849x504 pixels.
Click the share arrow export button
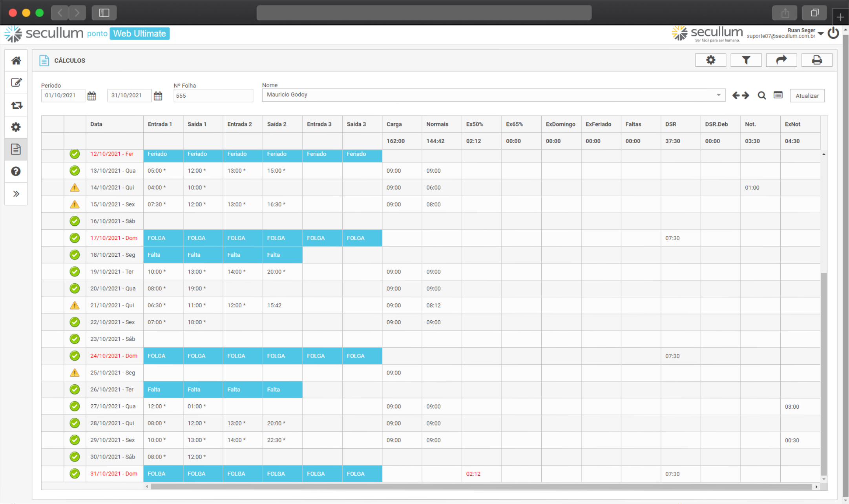[781, 60]
